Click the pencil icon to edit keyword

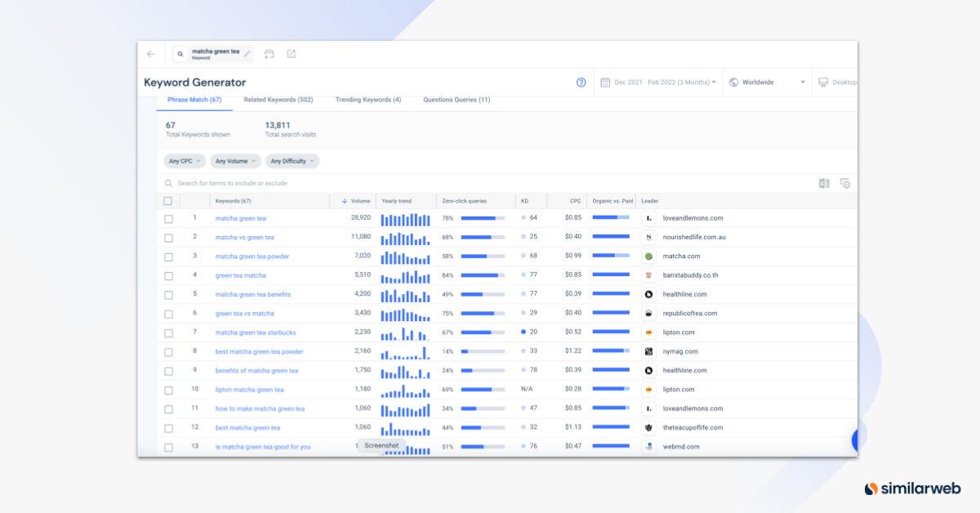click(x=247, y=54)
